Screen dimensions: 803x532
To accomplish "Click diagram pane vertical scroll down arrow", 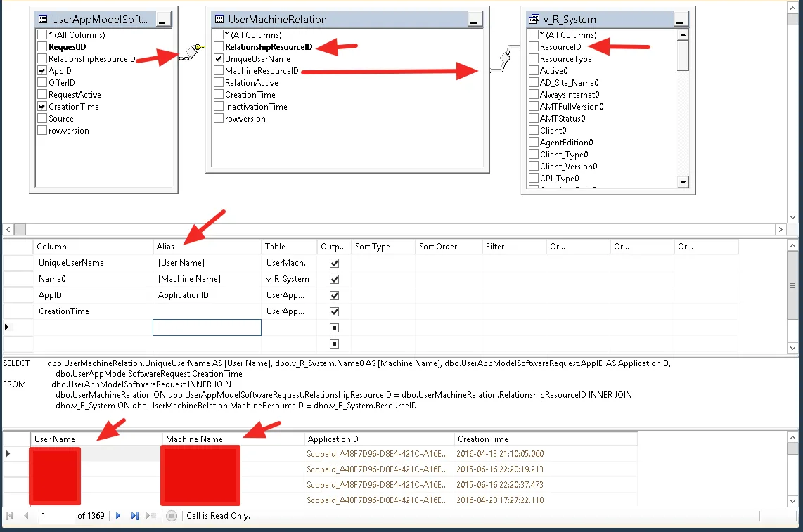I will (x=792, y=218).
